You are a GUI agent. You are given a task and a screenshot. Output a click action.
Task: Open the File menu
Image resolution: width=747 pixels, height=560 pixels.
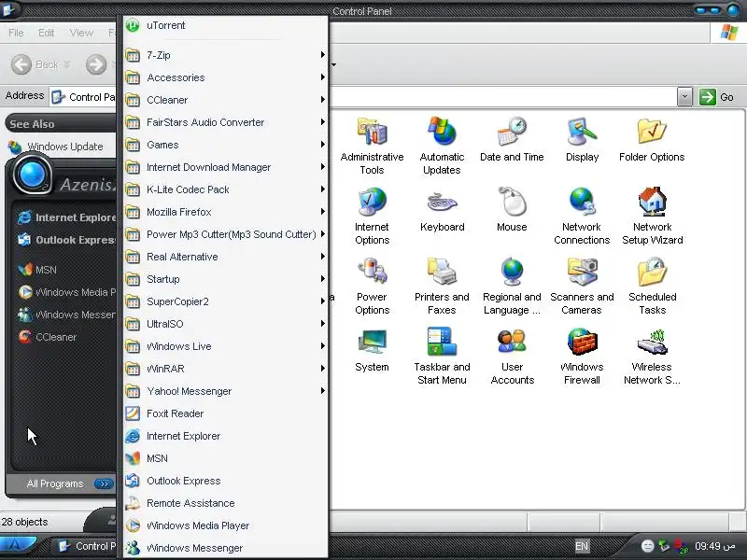[x=16, y=33]
